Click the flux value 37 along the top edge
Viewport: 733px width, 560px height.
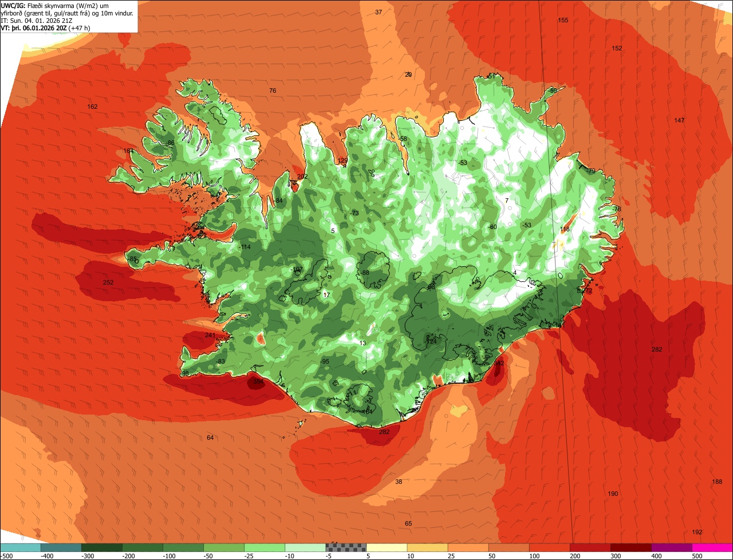point(379,11)
